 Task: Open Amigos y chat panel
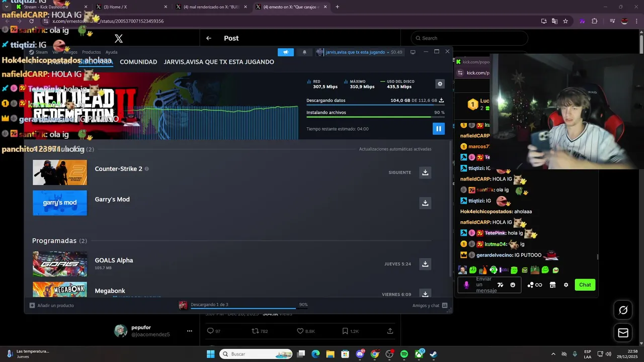[x=430, y=305]
